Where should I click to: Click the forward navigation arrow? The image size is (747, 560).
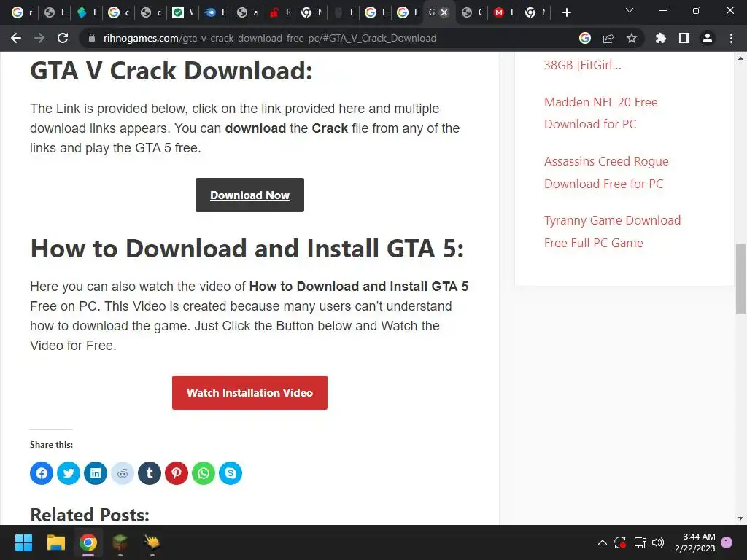(39, 38)
